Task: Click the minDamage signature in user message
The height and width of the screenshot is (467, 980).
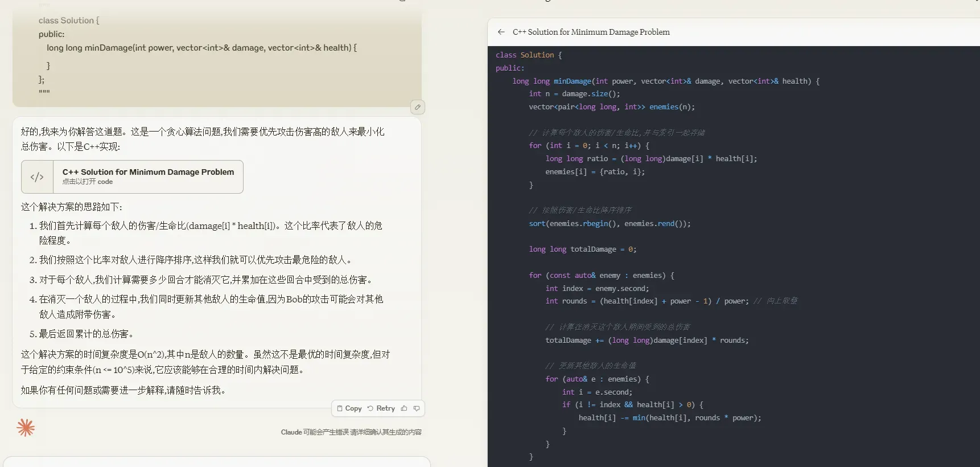Action: (201, 48)
